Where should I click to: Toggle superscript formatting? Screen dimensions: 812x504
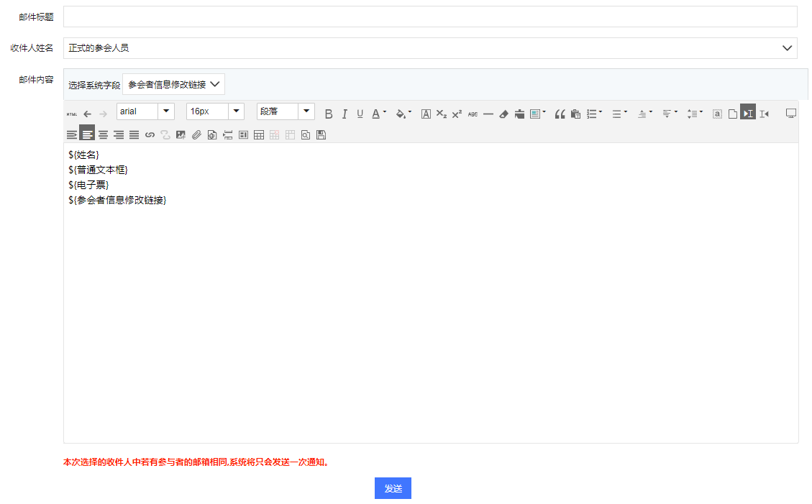pos(457,114)
